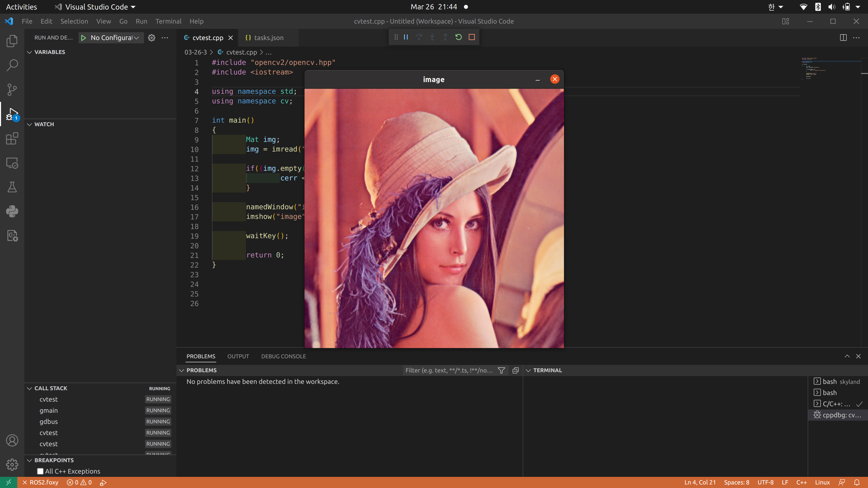This screenshot has width=868, height=488.
Task: Open the Extensions view
Action: [12, 138]
